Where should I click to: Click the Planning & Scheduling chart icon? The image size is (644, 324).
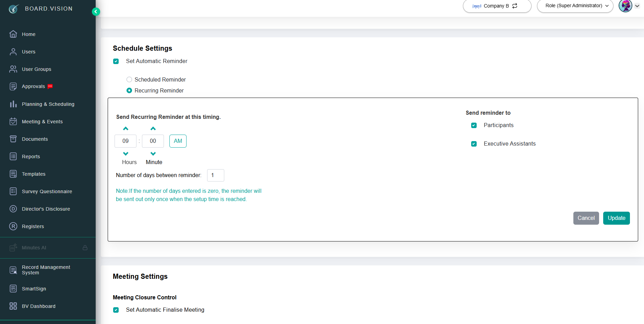point(13,104)
